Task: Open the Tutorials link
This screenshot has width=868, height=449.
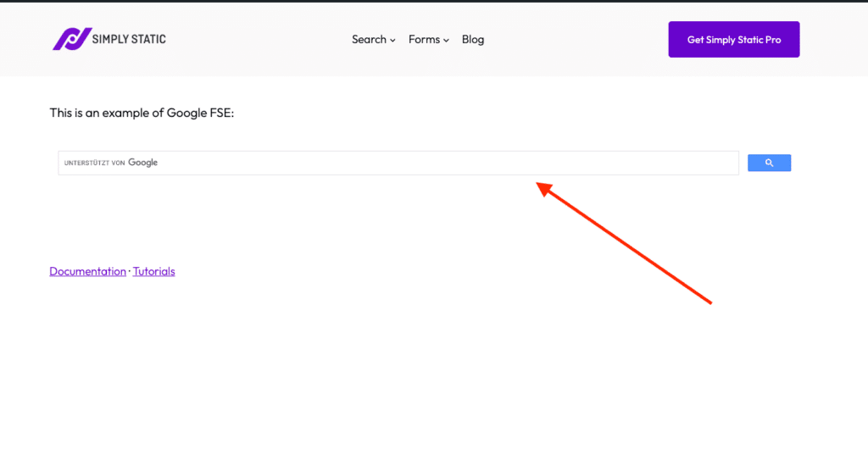Action: pos(154,271)
